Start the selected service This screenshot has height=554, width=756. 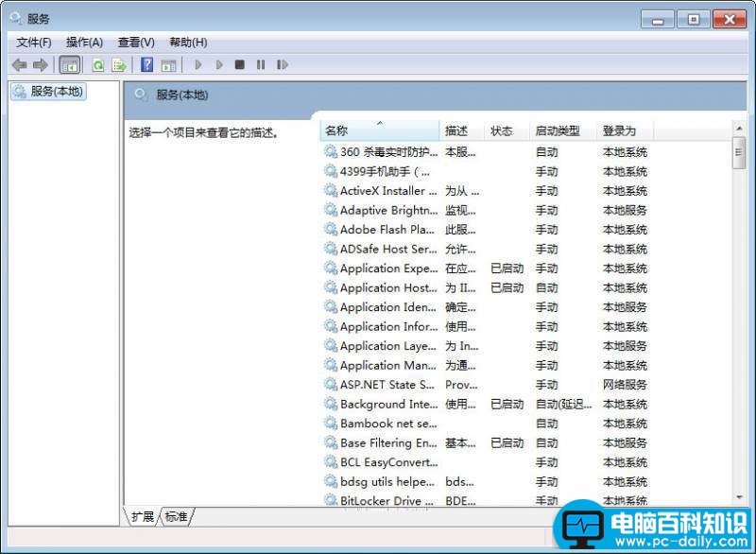(198, 64)
